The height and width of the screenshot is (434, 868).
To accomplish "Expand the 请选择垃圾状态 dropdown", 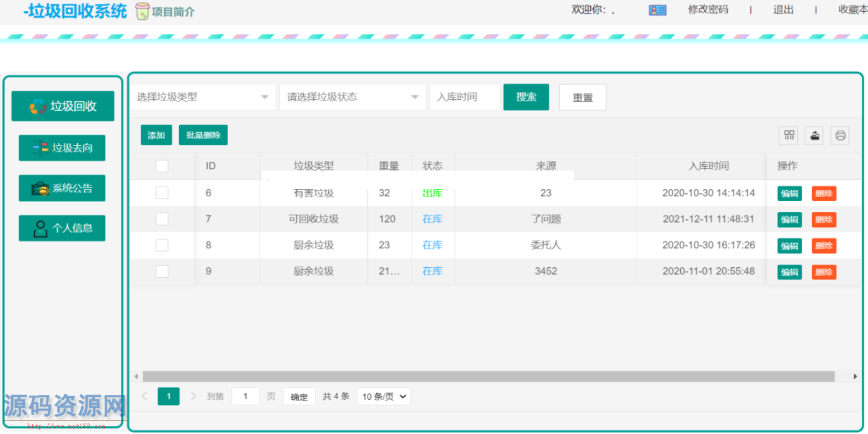I will tap(352, 97).
